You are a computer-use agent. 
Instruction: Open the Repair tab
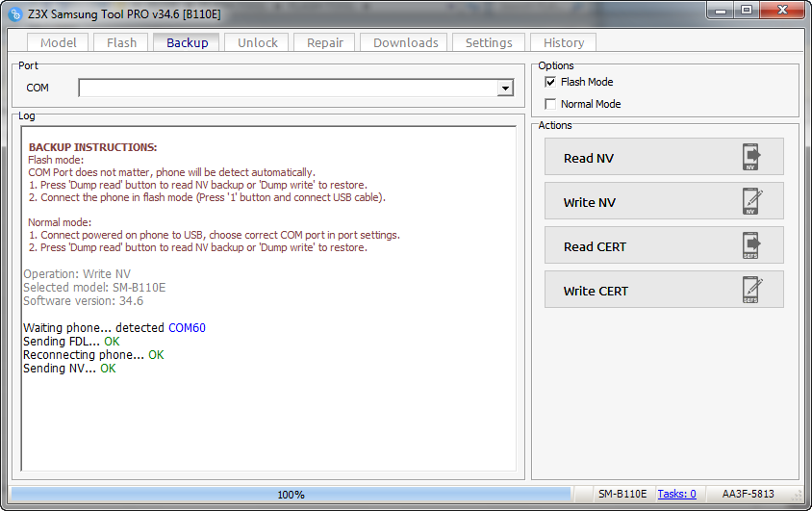pyautogui.click(x=324, y=42)
